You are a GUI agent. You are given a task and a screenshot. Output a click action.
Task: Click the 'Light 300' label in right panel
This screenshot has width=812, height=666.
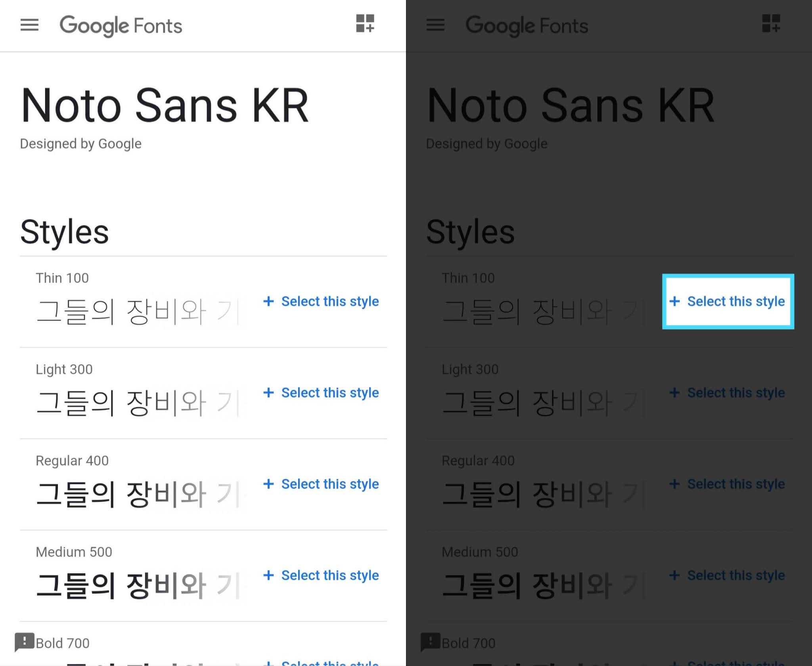(470, 369)
